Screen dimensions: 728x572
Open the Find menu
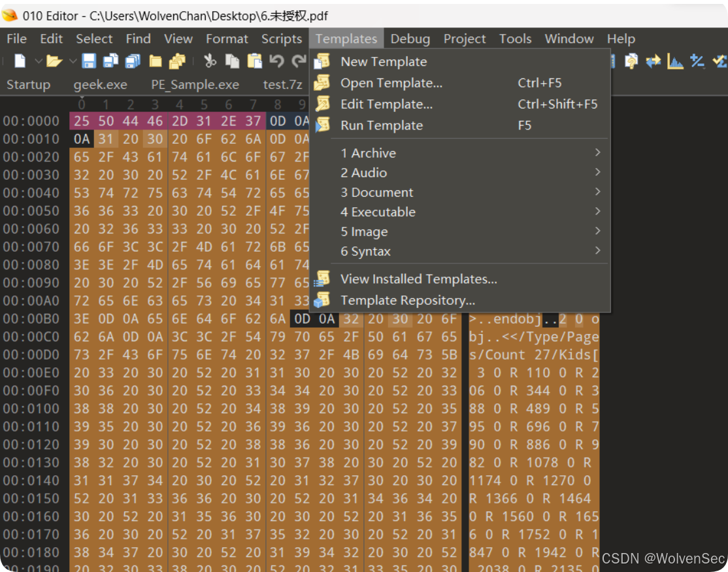[139, 39]
